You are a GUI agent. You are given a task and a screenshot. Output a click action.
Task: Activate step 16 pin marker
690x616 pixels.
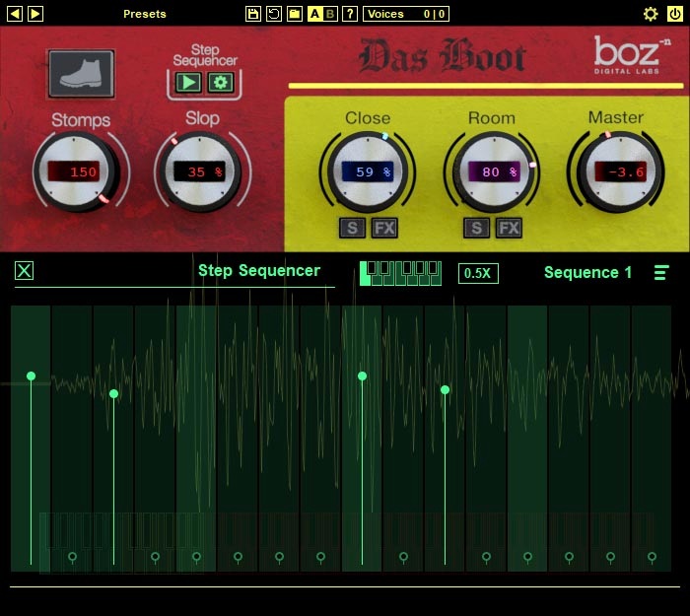tap(652, 558)
